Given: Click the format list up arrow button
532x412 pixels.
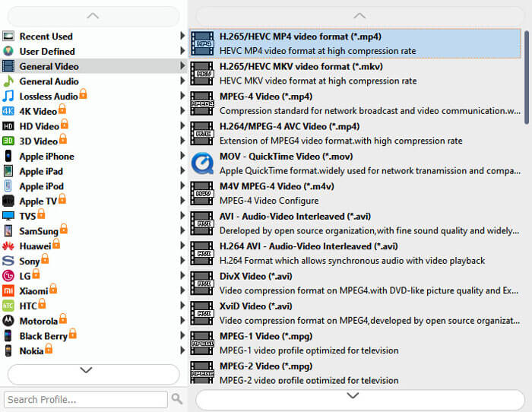Looking at the screenshot, I should pos(360,16).
